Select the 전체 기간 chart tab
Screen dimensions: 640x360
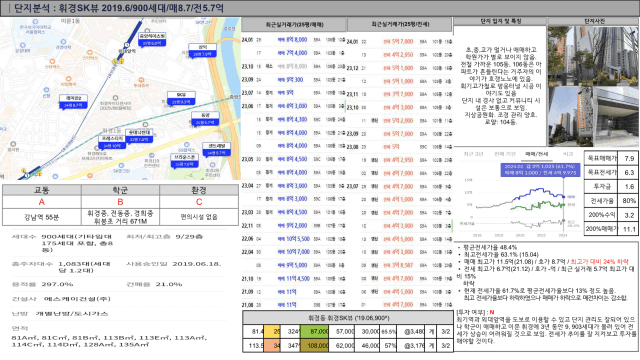505,154
